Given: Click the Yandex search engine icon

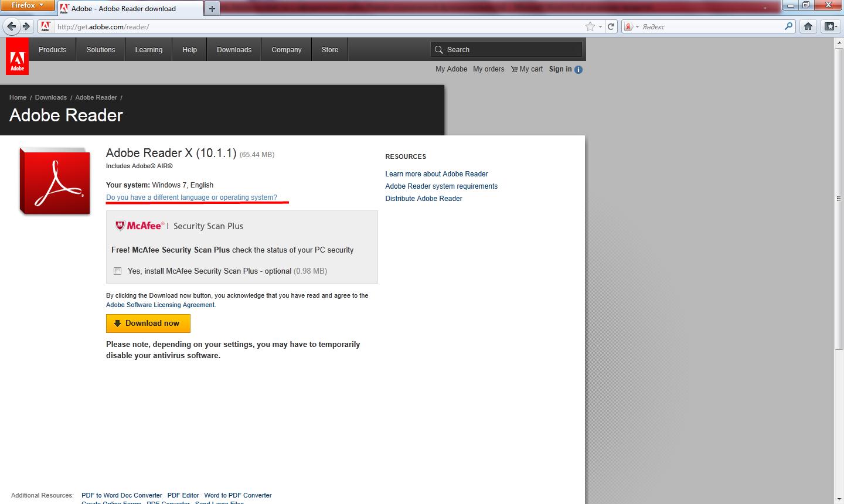Looking at the screenshot, I should coord(628,26).
